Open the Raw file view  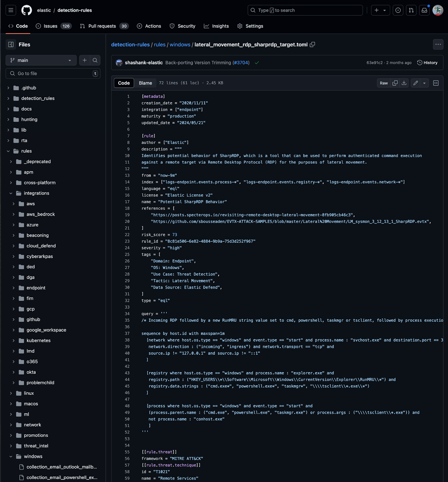click(x=384, y=83)
